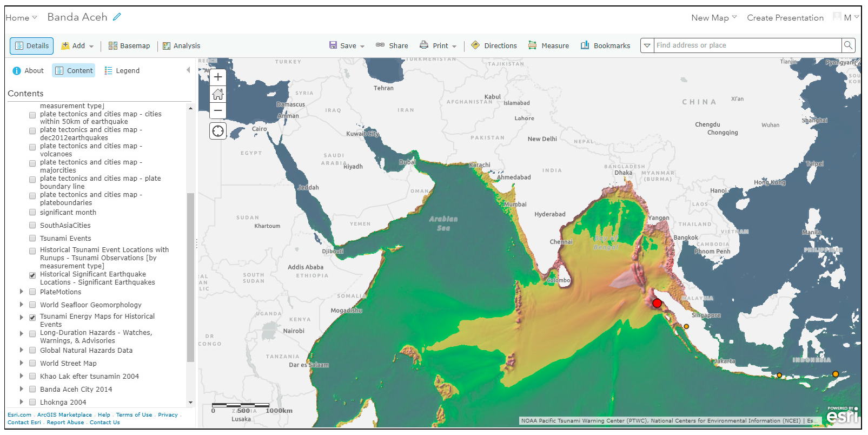This screenshot has width=868, height=435.
Task: Zoom out with the minus button
Action: [x=218, y=111]
